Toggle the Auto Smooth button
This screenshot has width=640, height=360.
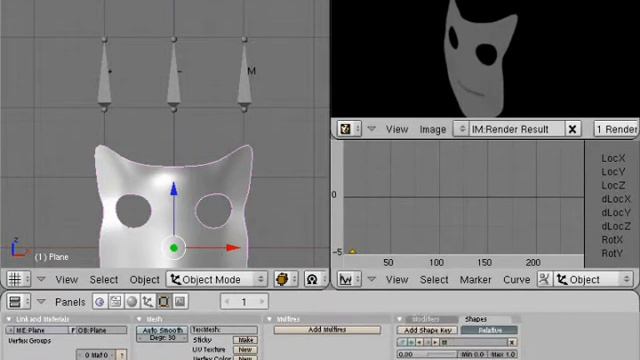(x=162, y=330)
